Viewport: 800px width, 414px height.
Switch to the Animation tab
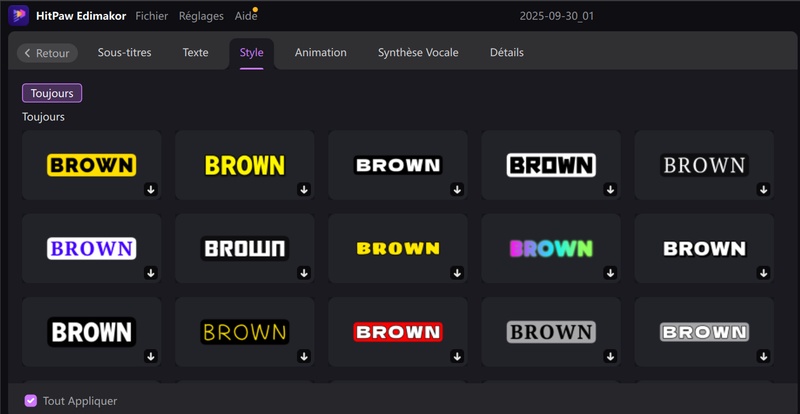pyautogui.click(x=320, y=52)
